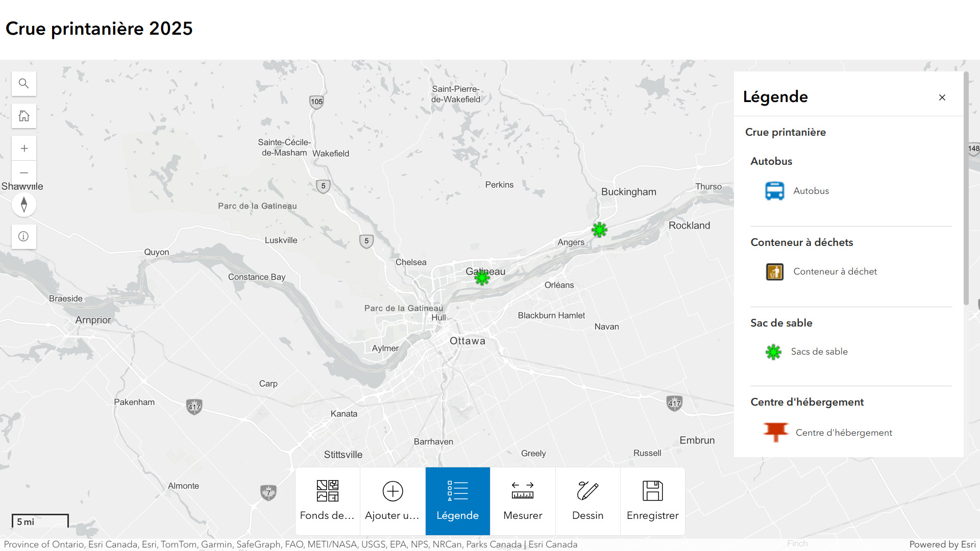
Task: Zoom out on the map
Action: (x=24, y=173)
